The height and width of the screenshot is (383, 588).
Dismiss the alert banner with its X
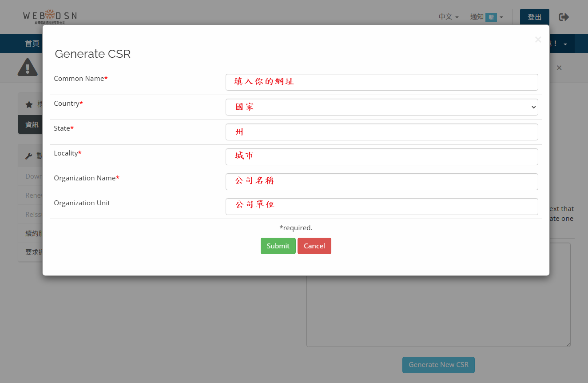559,68
